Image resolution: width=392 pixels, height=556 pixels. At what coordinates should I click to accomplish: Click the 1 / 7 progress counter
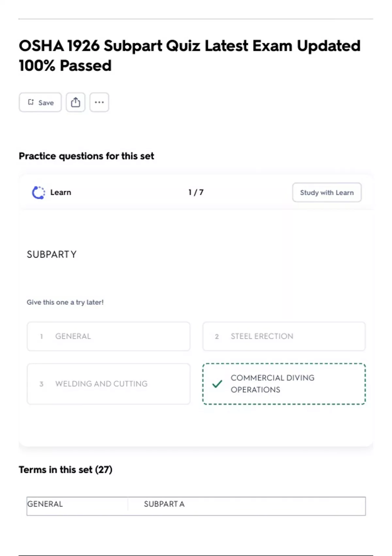pos(196,192)
